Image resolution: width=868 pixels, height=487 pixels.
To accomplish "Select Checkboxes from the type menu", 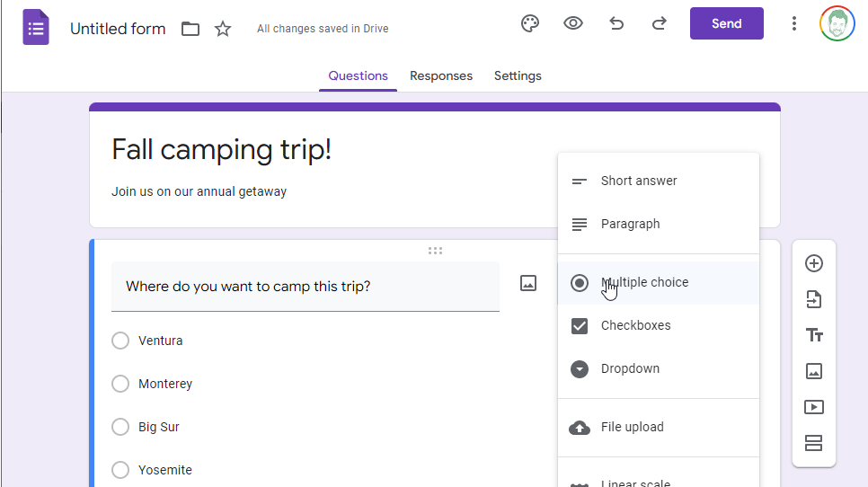I will [635, 325].
